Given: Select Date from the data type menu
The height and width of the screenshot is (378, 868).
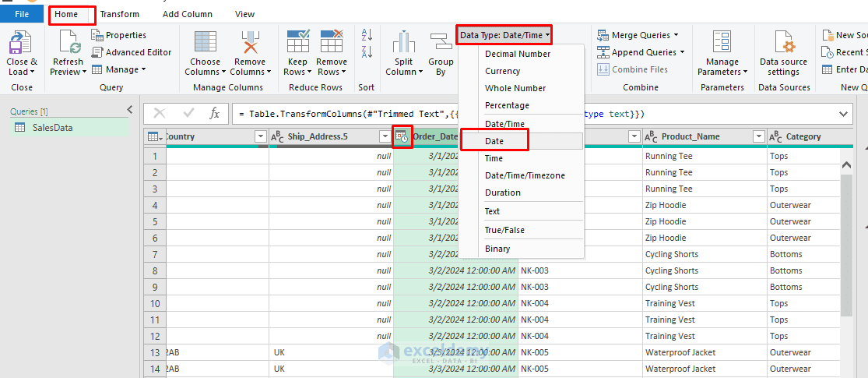Looking at the screenshot, I should click(521, 141).
